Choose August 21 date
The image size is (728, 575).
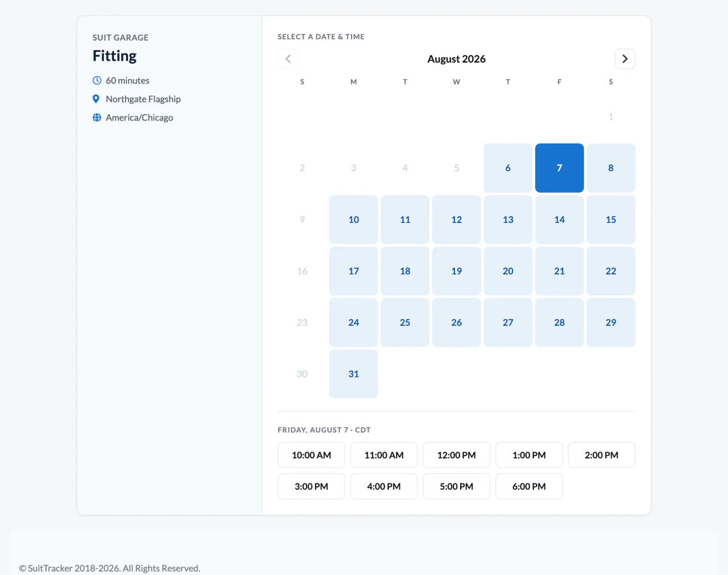(560, 271)
